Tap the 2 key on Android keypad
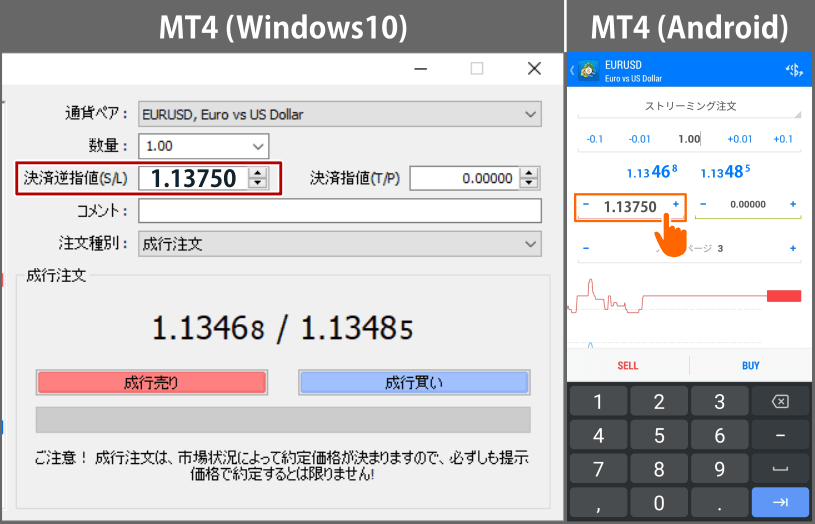The width and height of the screenshot is (815, 524). pos(659,402)
